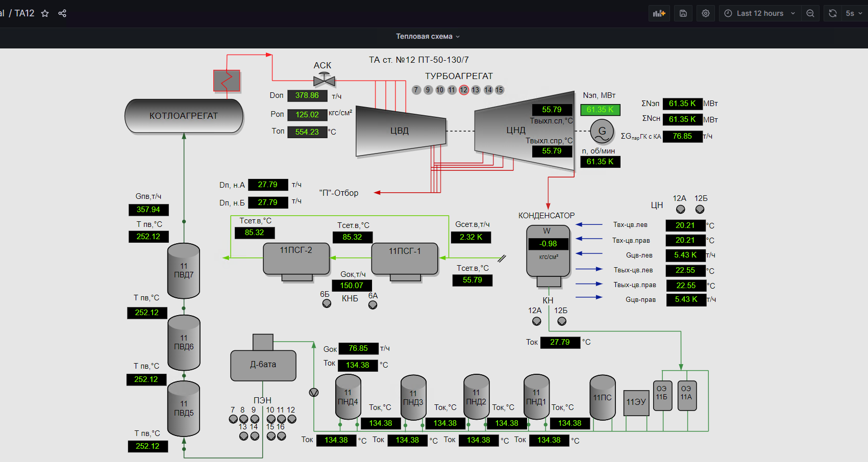Screen dimensions: 868x462
Task: Click the generator G symbol
Action: [602, 131]
